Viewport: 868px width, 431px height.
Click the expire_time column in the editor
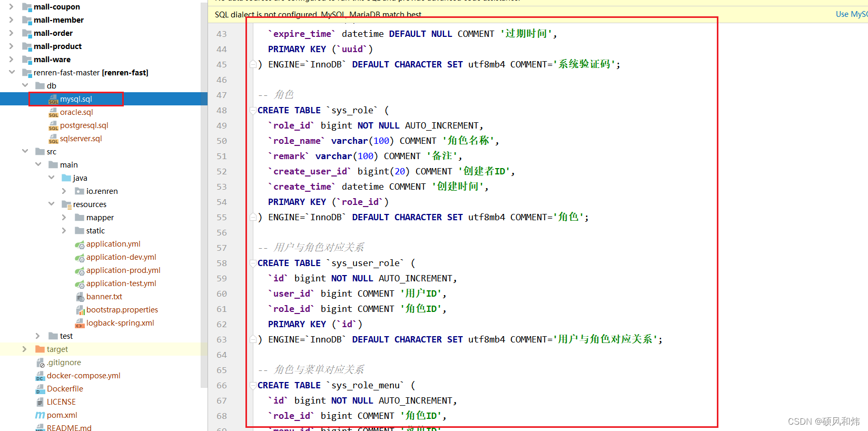(x=302, y=34)
